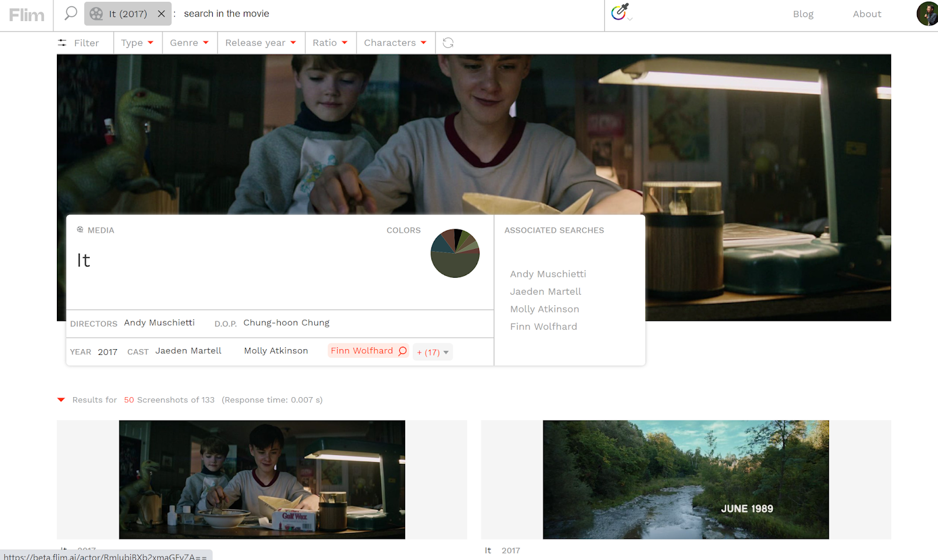Viewport: 938px width, 560px height.
Task: Select Jaeden Martell in Associated Searches
Action: [546, 292]
